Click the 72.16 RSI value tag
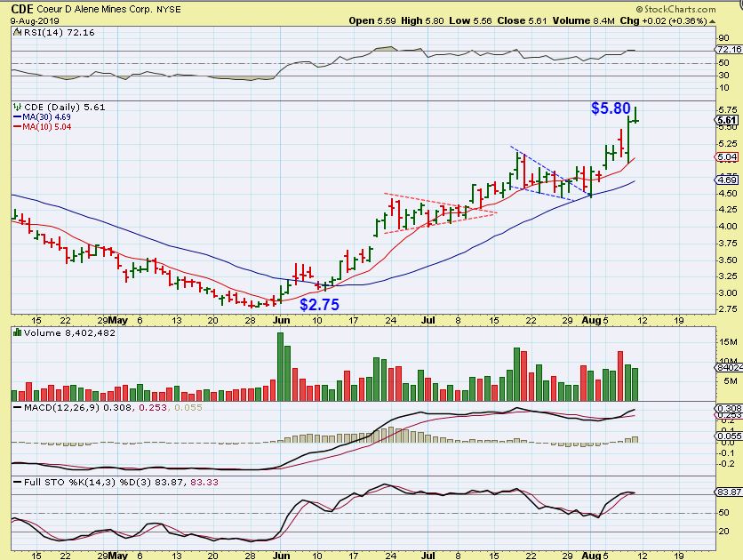 click(729, 49)
